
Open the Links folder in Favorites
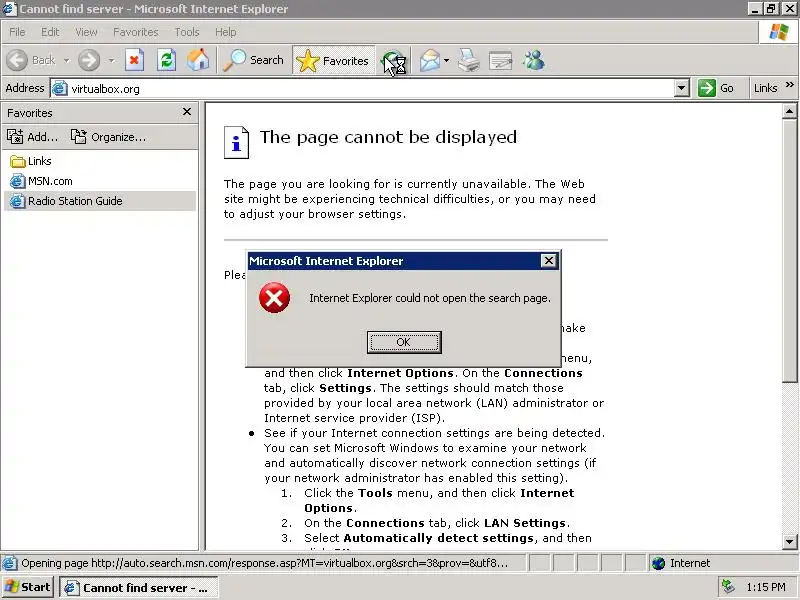tap(31, 161)
